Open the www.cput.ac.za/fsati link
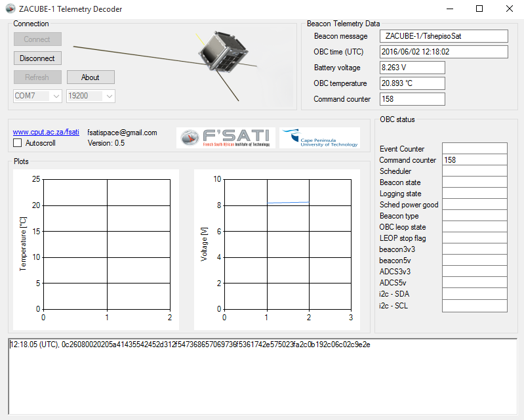524x420 pixels. coord(46,132)
